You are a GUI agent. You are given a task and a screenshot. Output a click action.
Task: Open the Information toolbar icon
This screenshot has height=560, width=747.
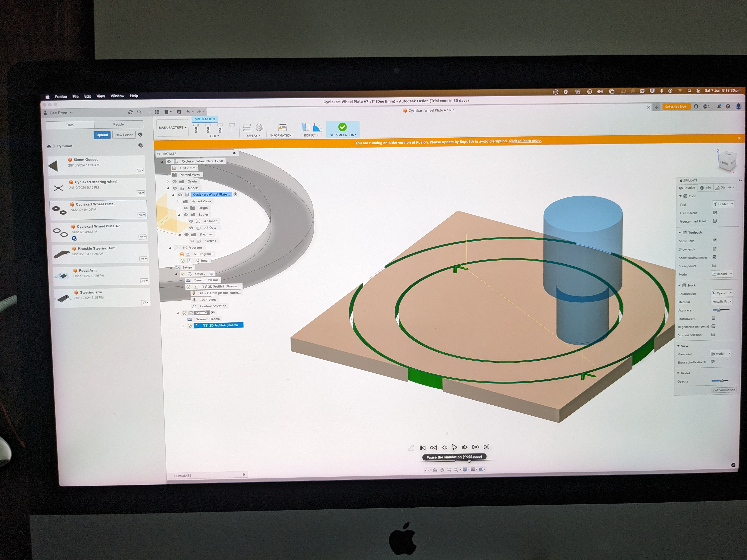pos(282,127)
